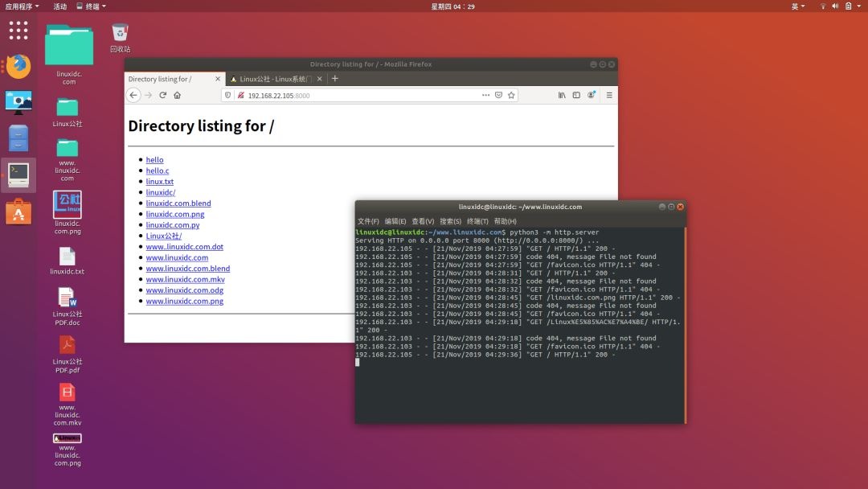Open Firefox library icon
The width and height of the screenshot is (868, 489).
562,95
